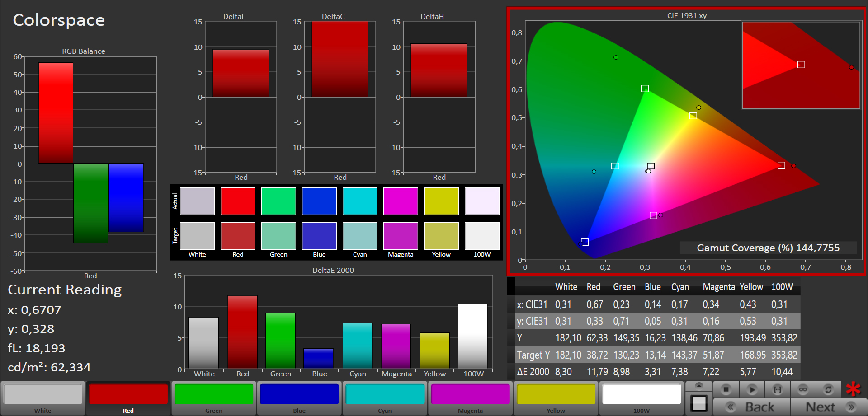The image size is (868, 416).
Task: Click the ΔE 2000 row header
Action: (533, 372)
